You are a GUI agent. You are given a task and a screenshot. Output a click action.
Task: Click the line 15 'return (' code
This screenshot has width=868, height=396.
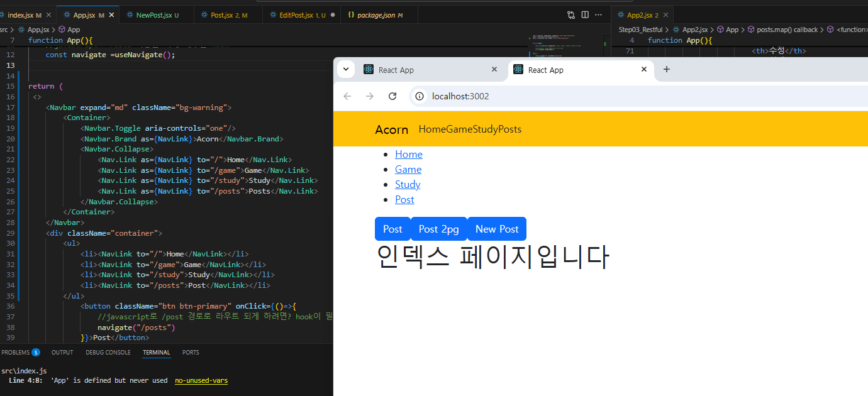(x=46, y=86)
